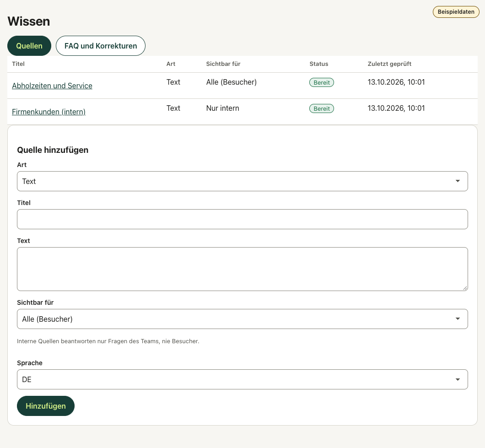The height and width of the screenshot is (448, 485).
Task: Click the Zuletzt geprüft column header
Action: [x=389, y=64]
